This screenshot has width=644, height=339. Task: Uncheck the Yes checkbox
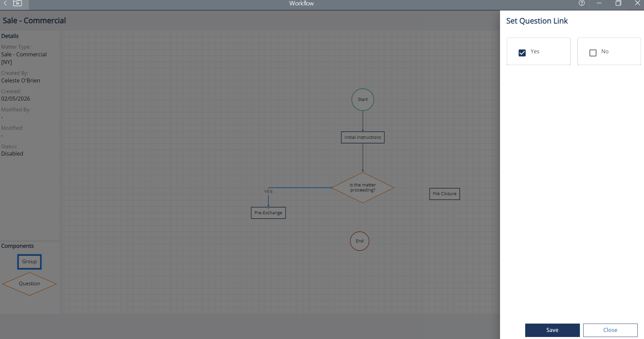tap(522, 53)
